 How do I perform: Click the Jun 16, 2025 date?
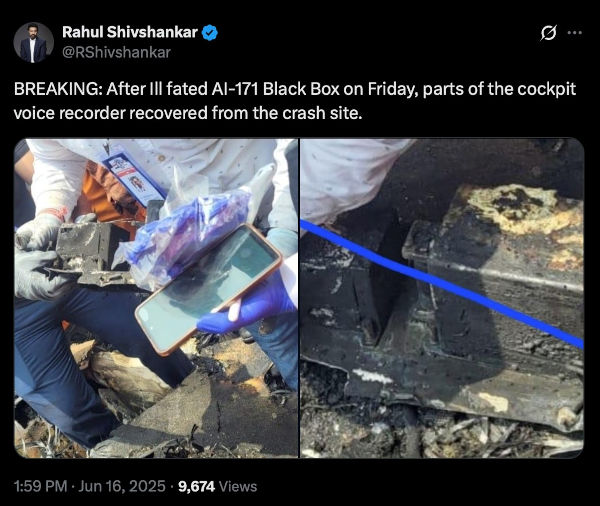(122, 486)
